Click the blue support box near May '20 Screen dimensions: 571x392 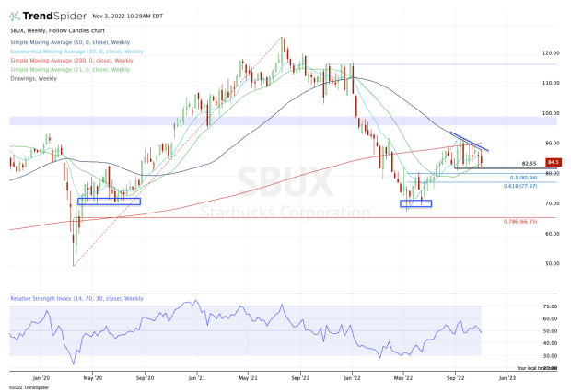coord(109,201)
